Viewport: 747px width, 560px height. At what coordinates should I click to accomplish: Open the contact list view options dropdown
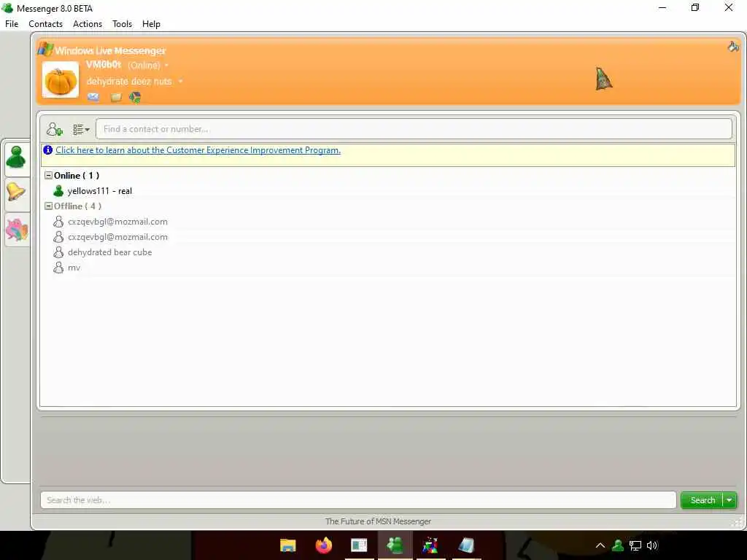(x=81, y=130)
